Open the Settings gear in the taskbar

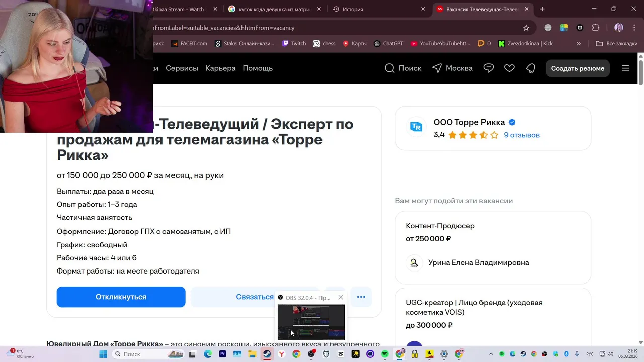click(x=444, y=354)
